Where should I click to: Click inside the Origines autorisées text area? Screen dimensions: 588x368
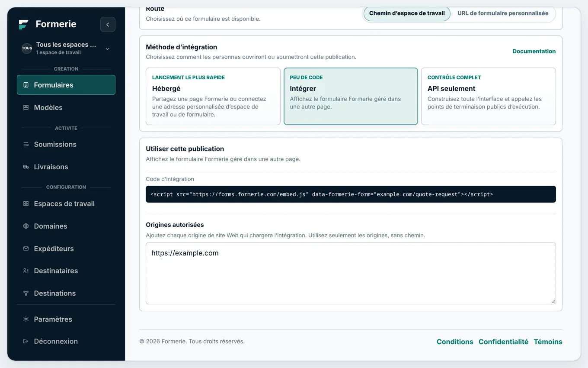(x=351, y=273)
